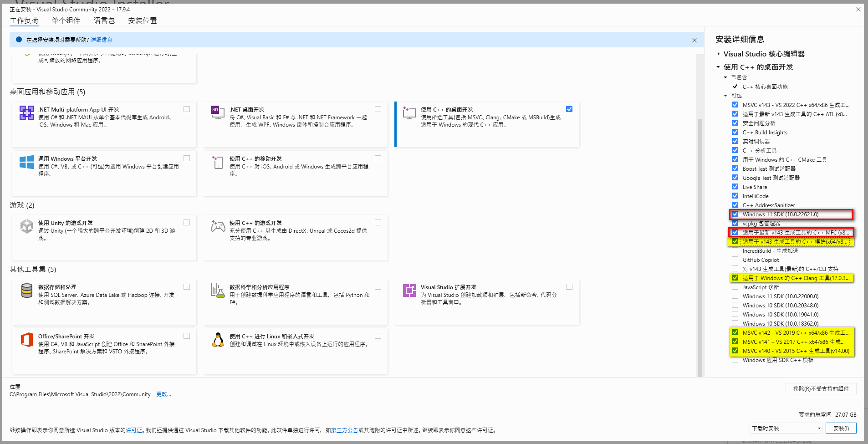Switch to the 单个组件 tab
This screenshot has height=444, width=868.
click(x=66, y=20)
